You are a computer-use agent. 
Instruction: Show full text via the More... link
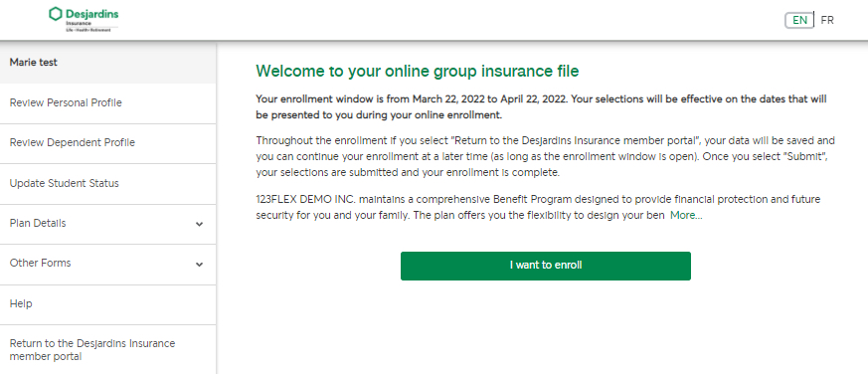click(x=686, y=216)
